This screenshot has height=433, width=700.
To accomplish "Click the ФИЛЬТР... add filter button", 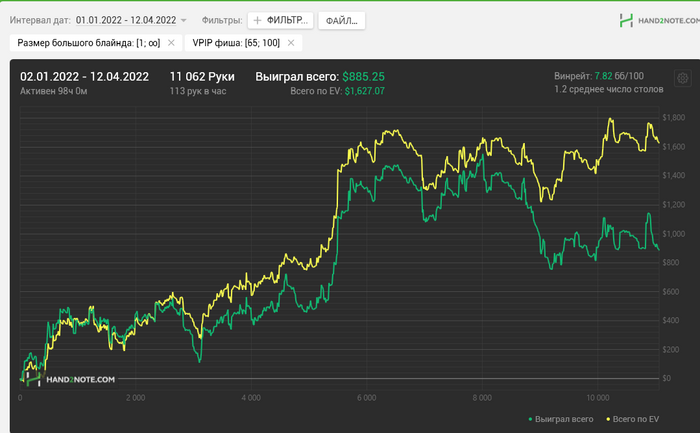I will pyautogui.click(x=280, y=21).
